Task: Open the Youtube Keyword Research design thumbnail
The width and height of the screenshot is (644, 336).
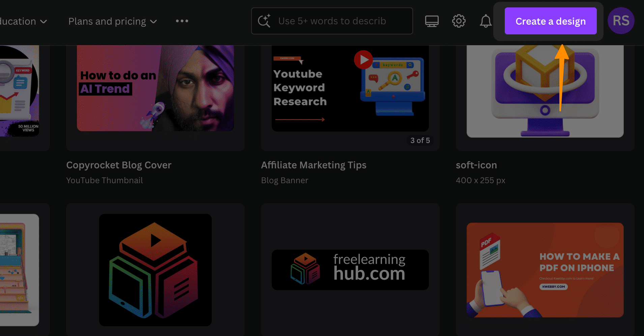Action: [350, 88]
